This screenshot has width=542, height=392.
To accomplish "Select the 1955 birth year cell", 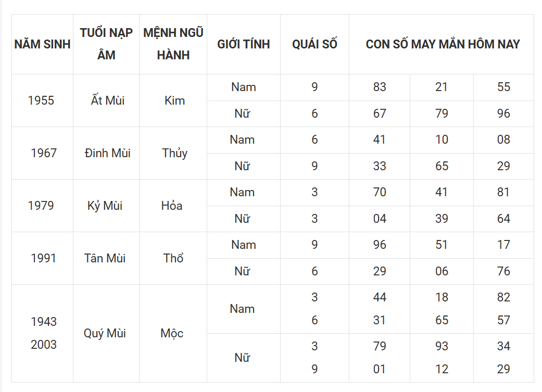I will pos(42,100).
